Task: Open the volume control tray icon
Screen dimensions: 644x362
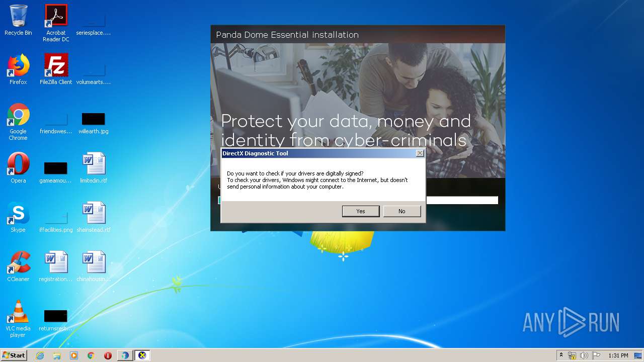Action: (x=584, y=355)
